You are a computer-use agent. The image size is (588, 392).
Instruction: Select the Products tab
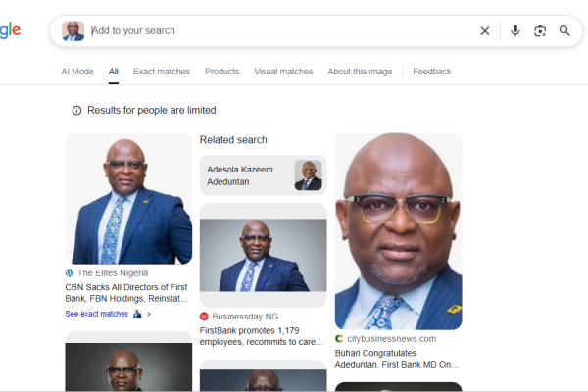(222, 72)
